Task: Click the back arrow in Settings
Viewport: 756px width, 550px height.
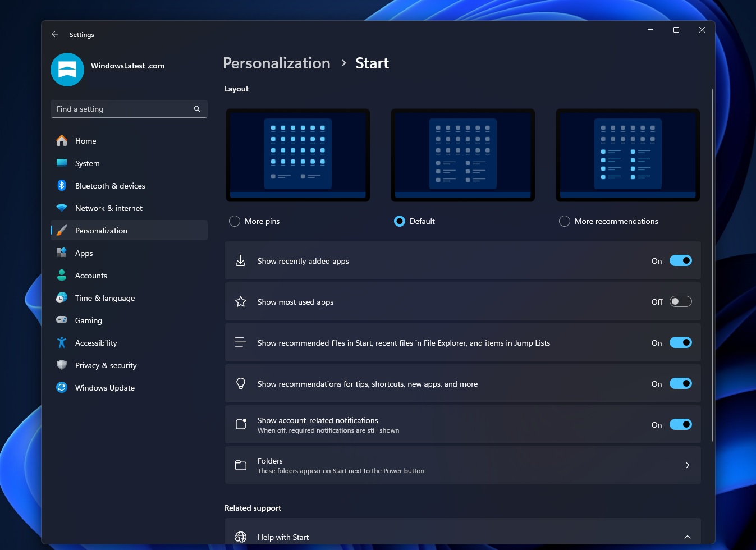Action: tap(55, 34)
